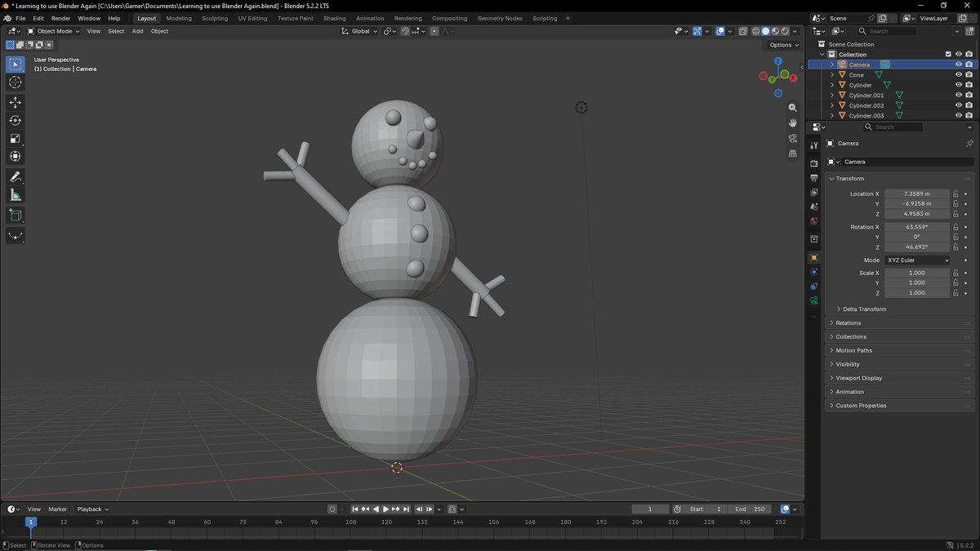The width and height of the screenshot is (980, 551).
Task: Open the View Layer properties tab
Action: click(814, 192)
